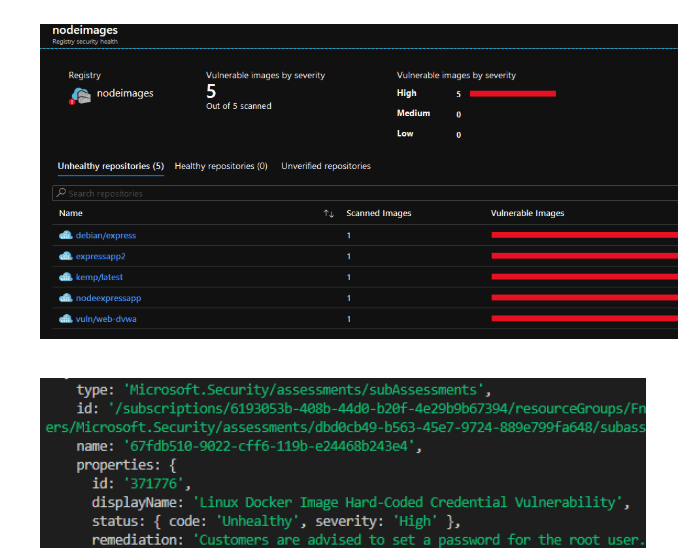695x554 pixels.
Task: Click the kemp/latest repository icon
Action: click(66, 277)
